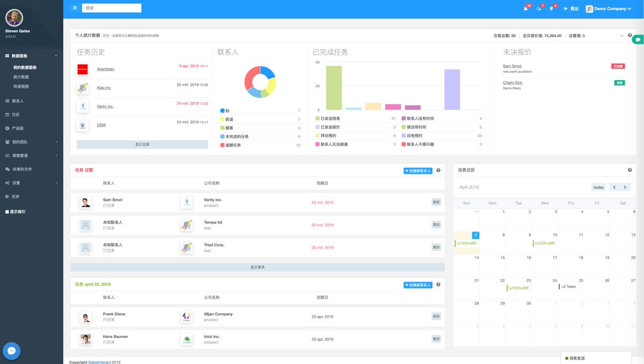Open the blue chat bubble launcher

(12, 351)
